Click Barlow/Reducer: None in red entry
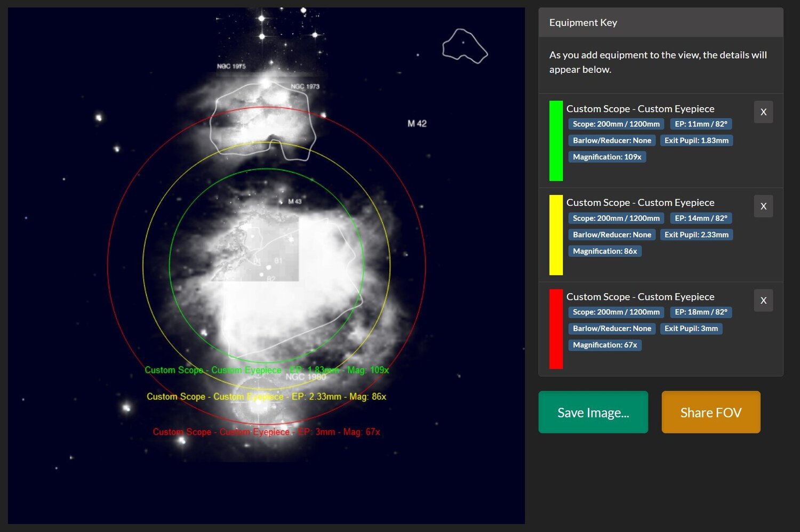The width and height of the screenshot is (800, 532). (612, 329)
